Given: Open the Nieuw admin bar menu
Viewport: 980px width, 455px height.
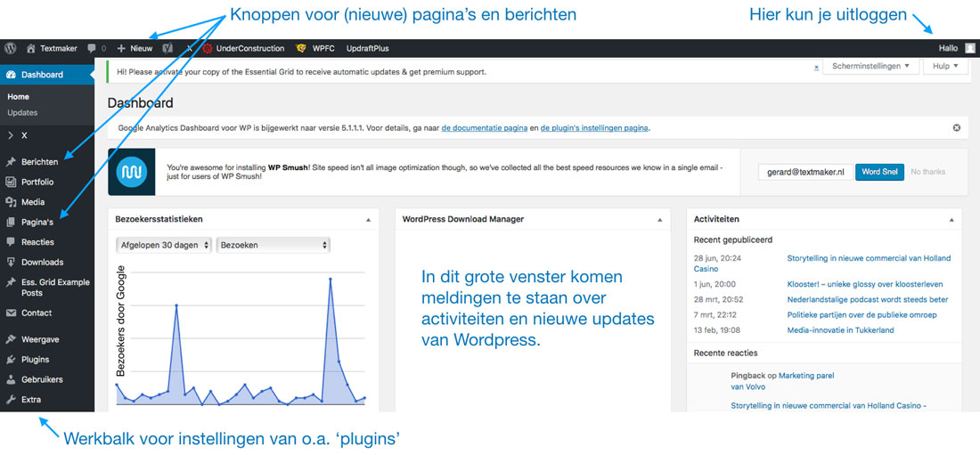Looking at the screenshot, I should pos(135,48).
